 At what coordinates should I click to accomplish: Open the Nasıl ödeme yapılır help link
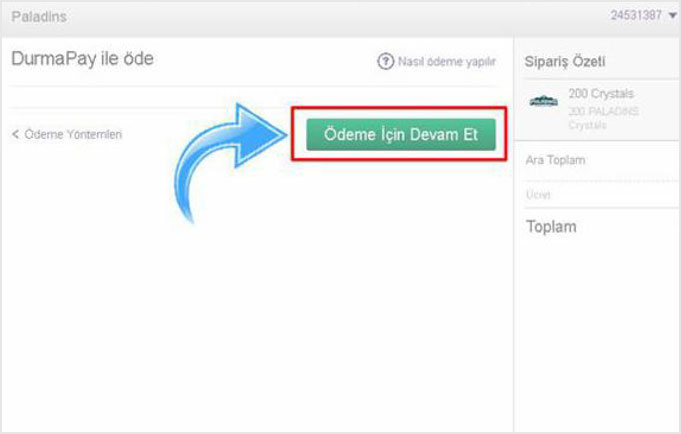click(446, 62)
